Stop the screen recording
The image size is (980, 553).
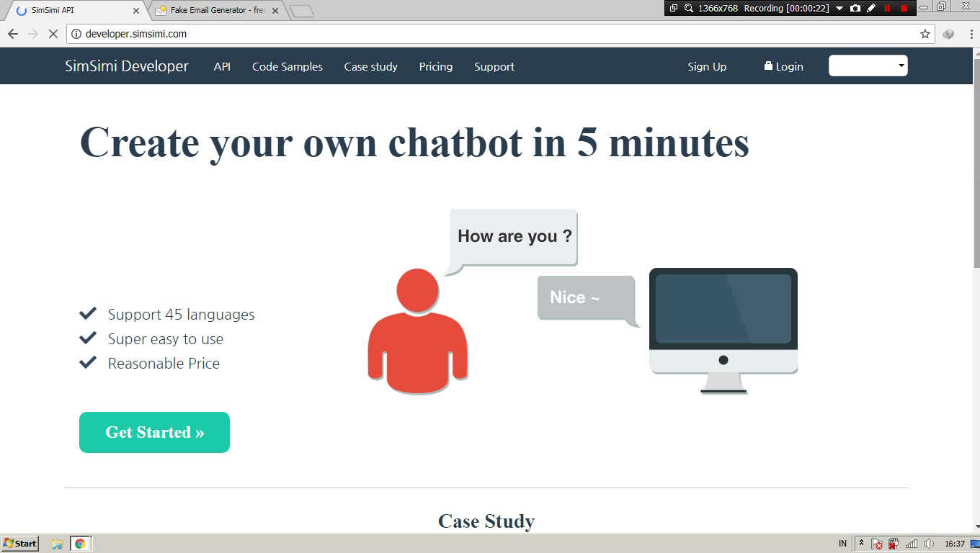coord(904,8)
